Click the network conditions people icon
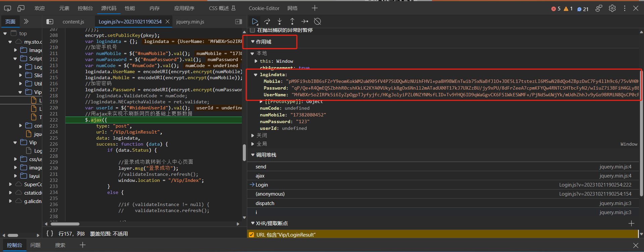The height and width of the screenshot is (252, 644). point(599,8)
